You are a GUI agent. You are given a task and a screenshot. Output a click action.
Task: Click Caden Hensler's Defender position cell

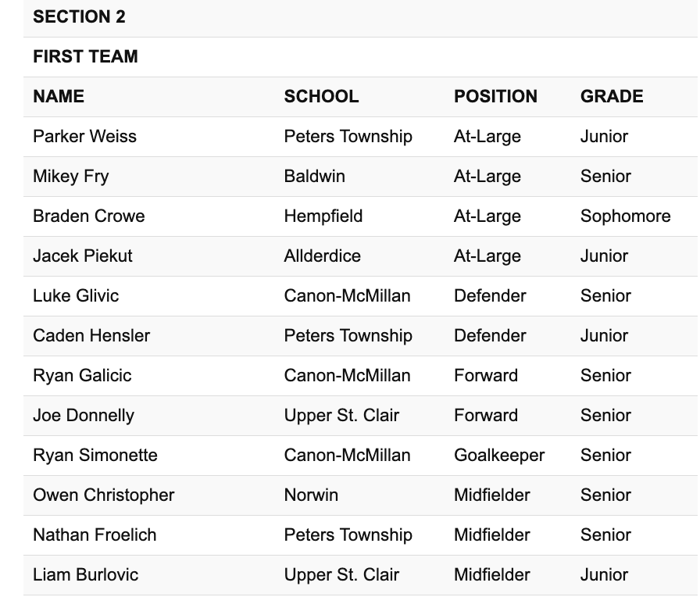[490, 335]
